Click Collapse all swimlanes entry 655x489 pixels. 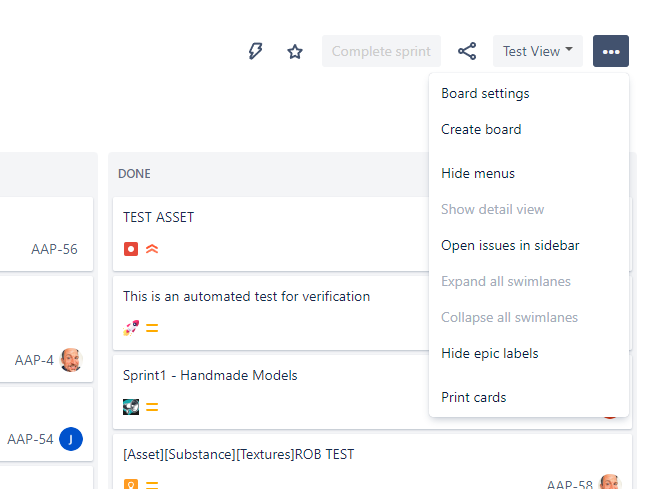click(528, 317)
